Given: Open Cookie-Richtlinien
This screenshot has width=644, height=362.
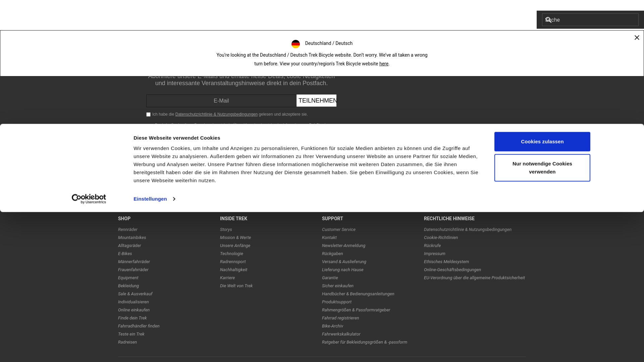Looking at the screenshot, I should pos(441,238).
